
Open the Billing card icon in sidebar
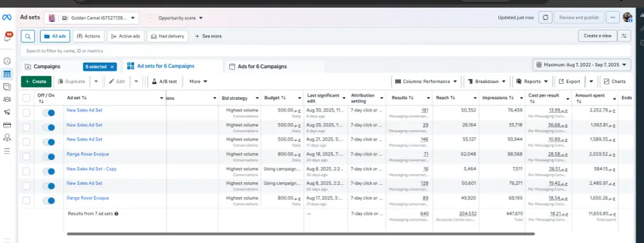coord(7,125)
